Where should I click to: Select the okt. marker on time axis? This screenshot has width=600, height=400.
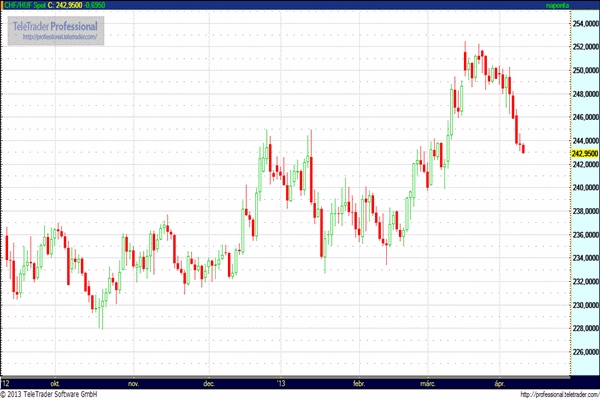pyautogui.click(x=58, y=382)
